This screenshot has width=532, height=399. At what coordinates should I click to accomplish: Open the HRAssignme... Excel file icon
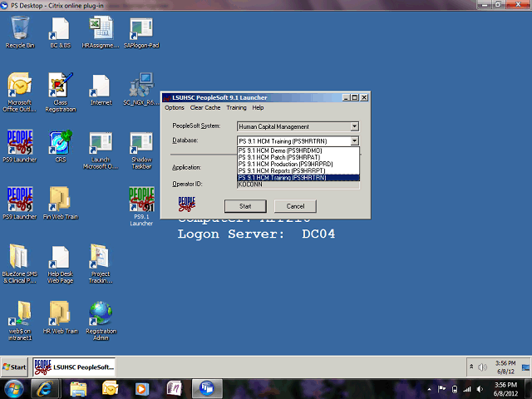tap(101, 32)
